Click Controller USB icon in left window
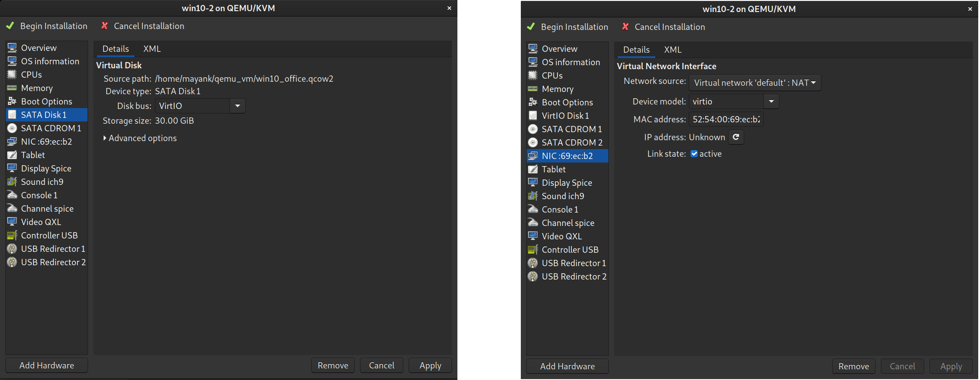Viewport: 980px width, 380px height. pyautogui.click(x=12, y=235)
